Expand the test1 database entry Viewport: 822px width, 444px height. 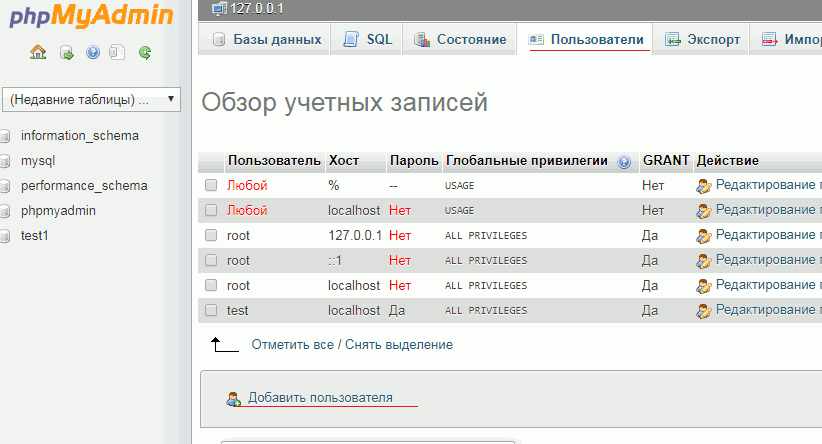(x=35, y=236)
